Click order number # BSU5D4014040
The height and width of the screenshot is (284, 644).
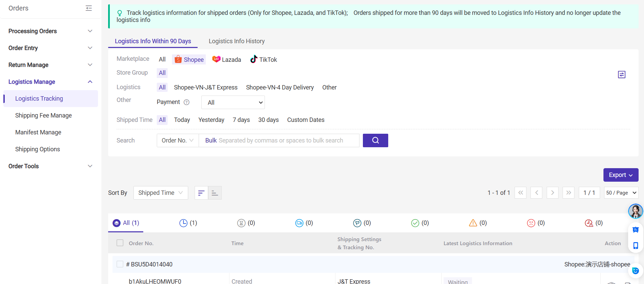coord(149,264)
